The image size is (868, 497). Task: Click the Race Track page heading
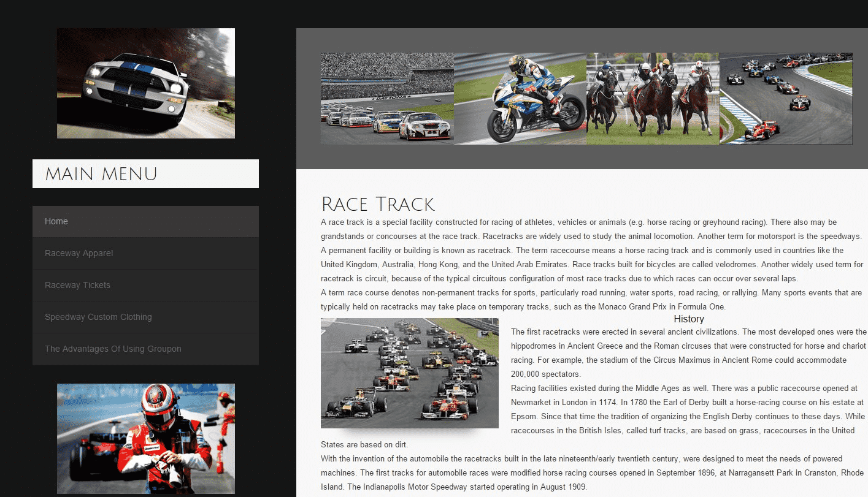[378, 204]
